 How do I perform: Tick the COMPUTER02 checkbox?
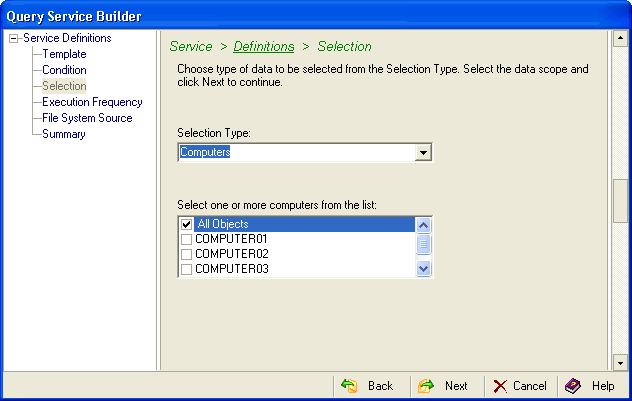tap(186, 254)
